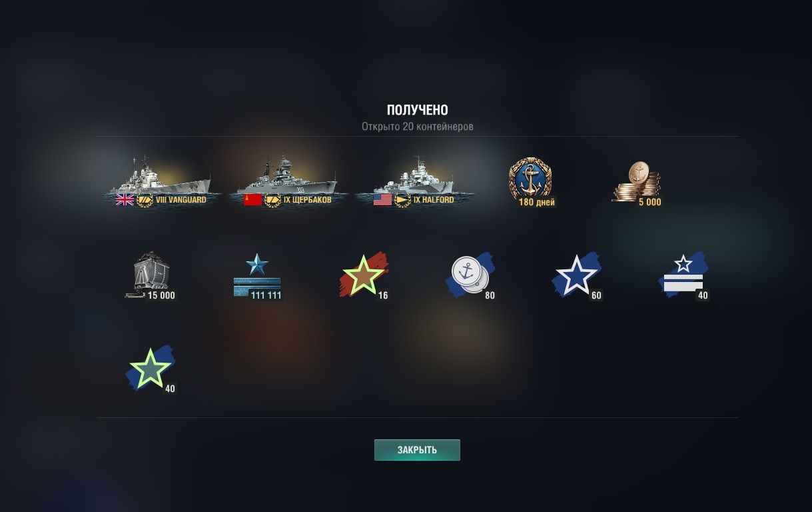
Task: Click the destroyer class emblem next to IX Halford
Action: pyautogui.click(x=402, y=200)
